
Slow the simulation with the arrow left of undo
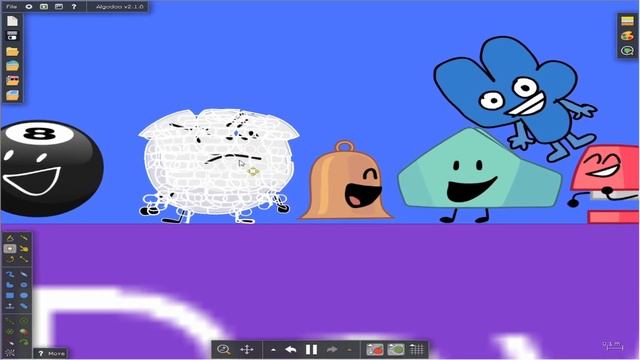(x=273, y=350)
